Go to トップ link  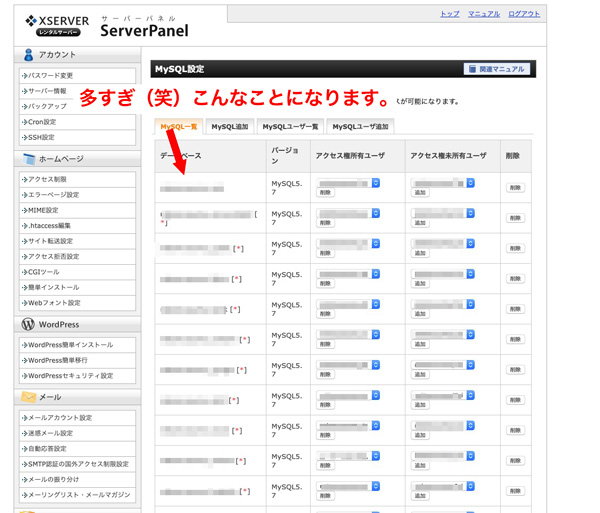click(x=450, y=14)
